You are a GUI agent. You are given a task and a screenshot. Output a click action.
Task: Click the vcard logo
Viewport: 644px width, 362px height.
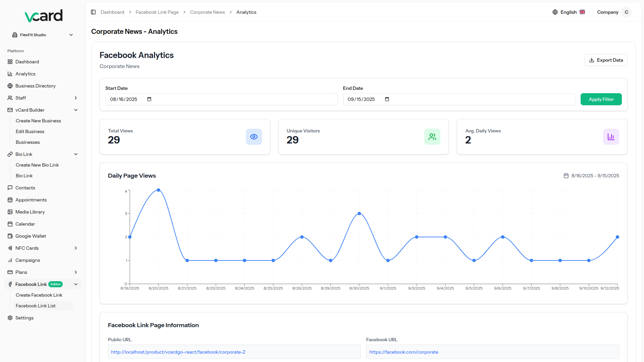coord(44,16)
